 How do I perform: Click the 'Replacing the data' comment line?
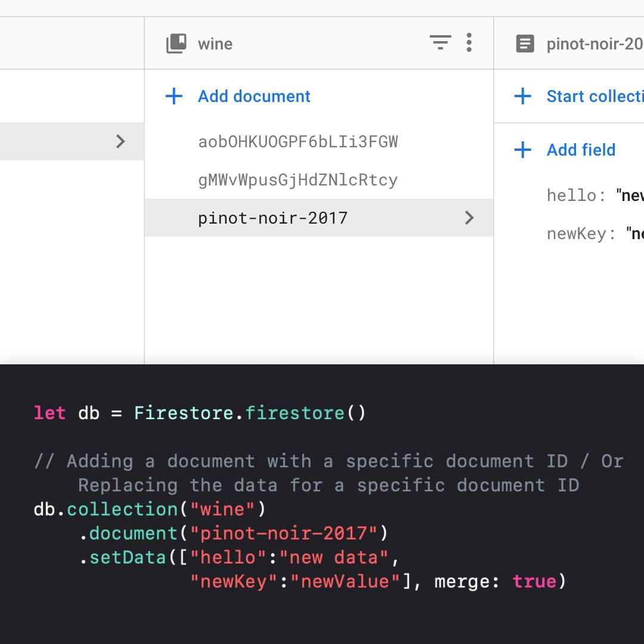pyautogui.click(x=329, y=485)
